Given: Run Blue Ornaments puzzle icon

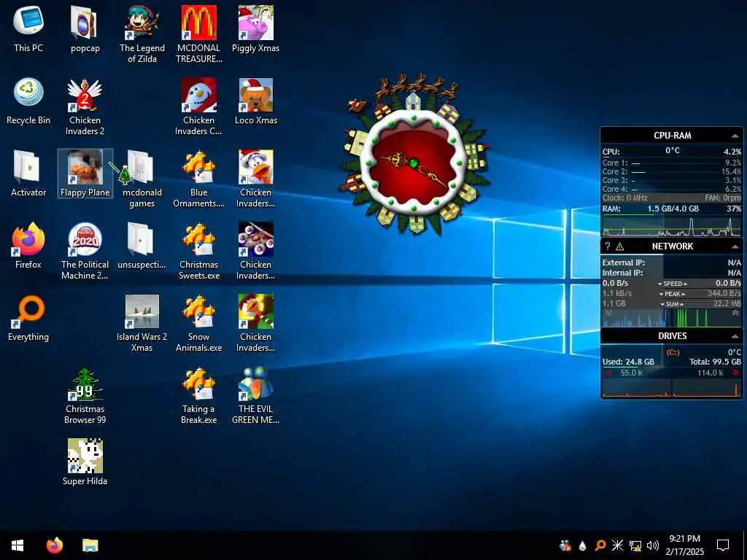Looking at the screenshot, I should (x=198, y=179).
